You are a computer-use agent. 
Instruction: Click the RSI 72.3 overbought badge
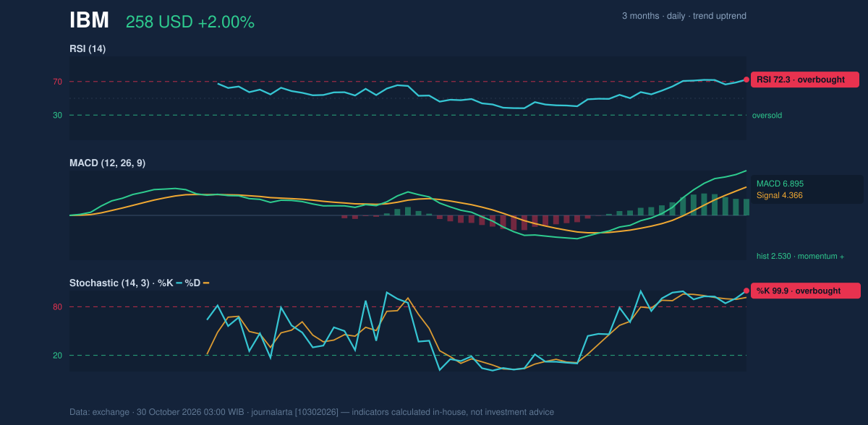coord(805,80)
